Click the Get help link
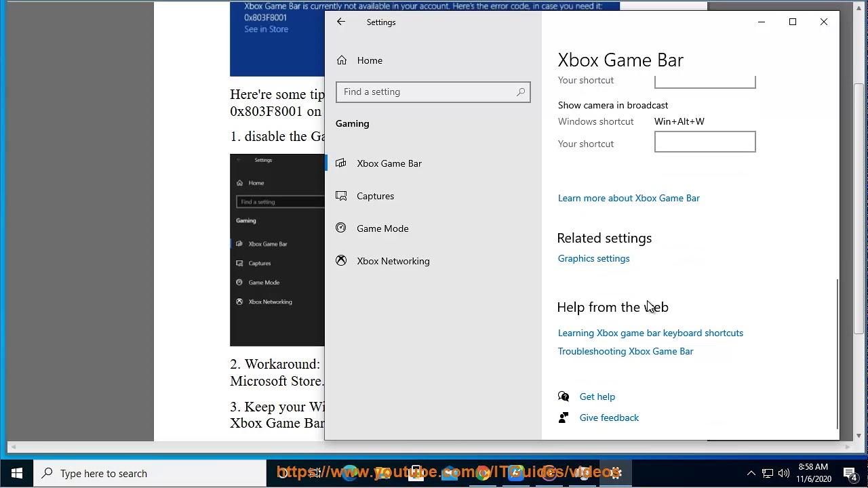Screen dimensions: 868x488 pyautogui.click(x=597, y=396)
